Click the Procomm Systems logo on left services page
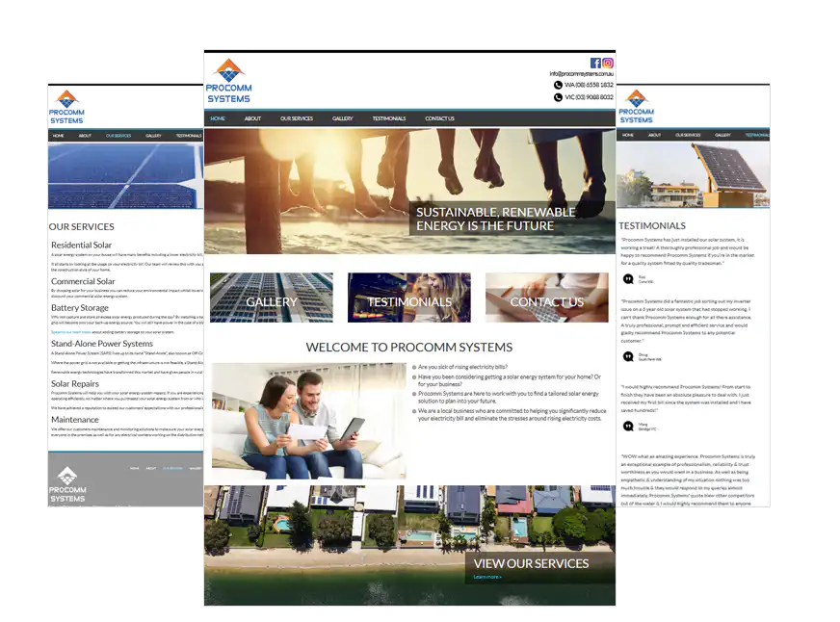Screen dimensions: 840x622 pyautogui.click(x=66, y=107)
